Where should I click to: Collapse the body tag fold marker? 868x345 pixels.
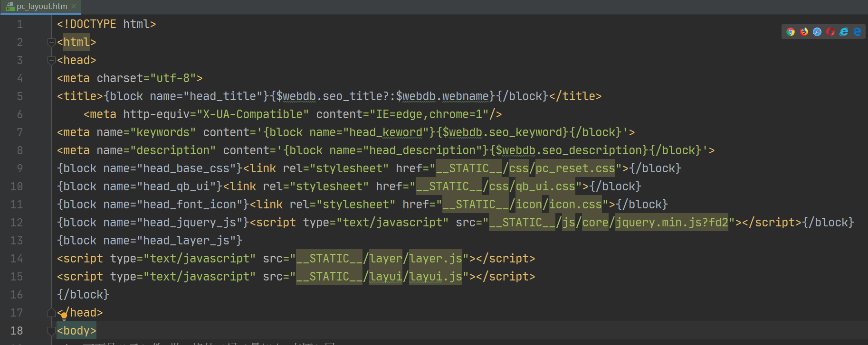51,331
